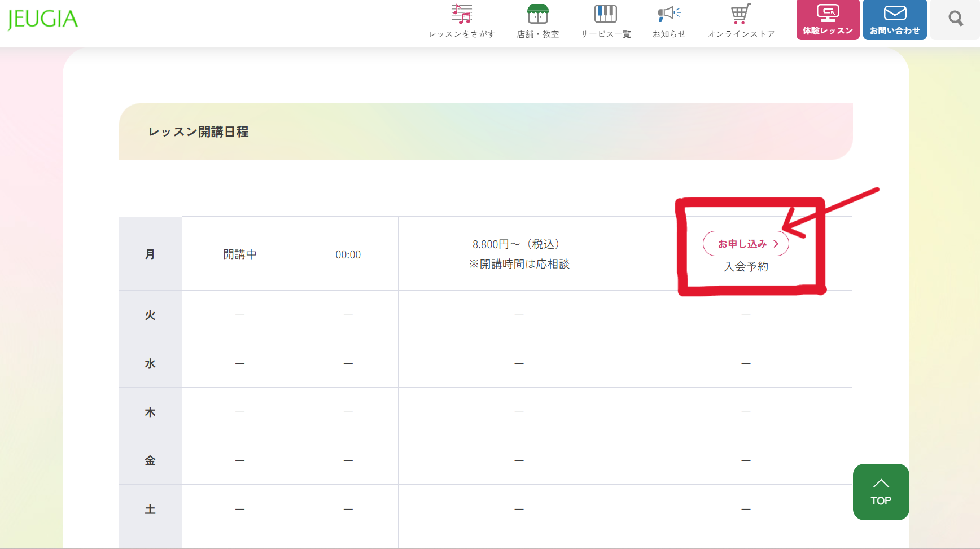The height and width of the screenshot is (549, 980).
Task: Select the 木 row header
Action: click(x=150, y=412)
